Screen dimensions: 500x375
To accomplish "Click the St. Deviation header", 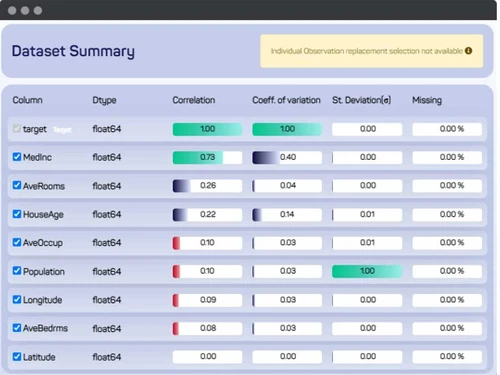I will 362,100.
